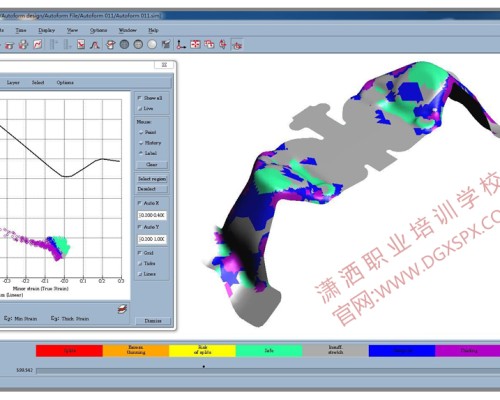This screenshot has width=500, height=400.
Task: Click the green Safe legend swatch
Action: (x=269, y=351)
